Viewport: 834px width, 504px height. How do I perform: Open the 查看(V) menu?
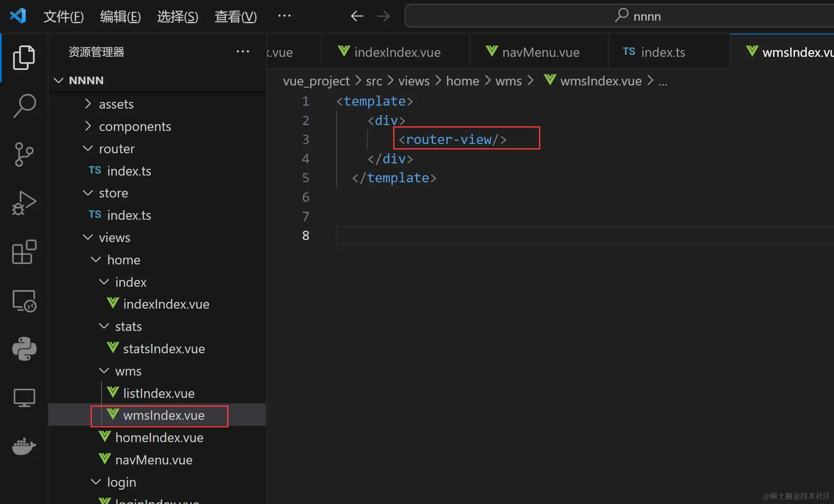point(236,16)
